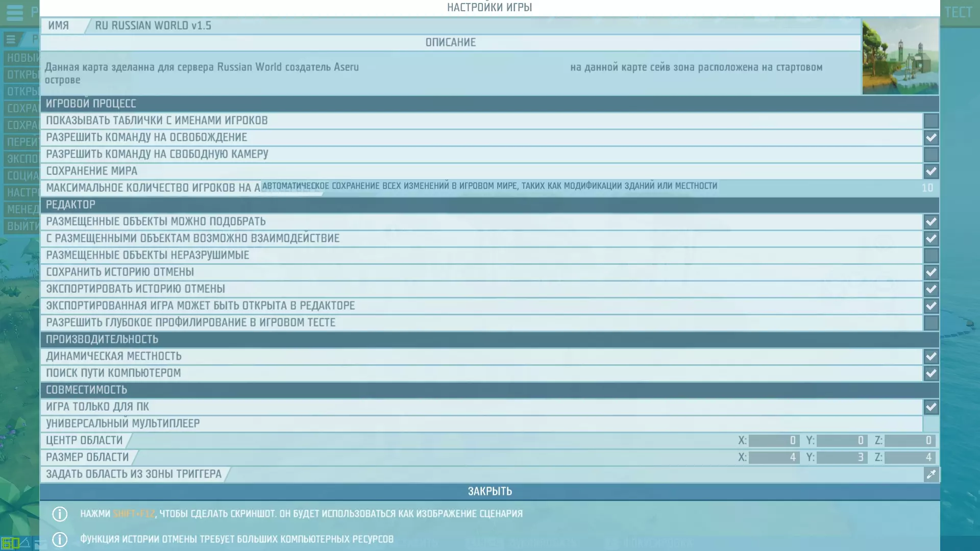This screenshot has width=980, height=551.
Task: Click the info icon beside Shift+F12 hint
Action: click(60, 514)
